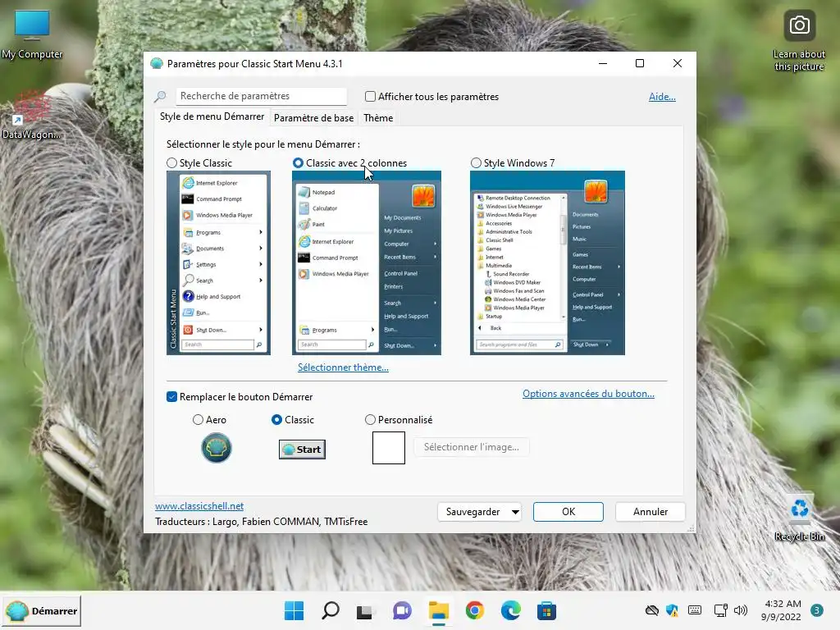Open Task View on the taskbar

click(x=365, y=610)
